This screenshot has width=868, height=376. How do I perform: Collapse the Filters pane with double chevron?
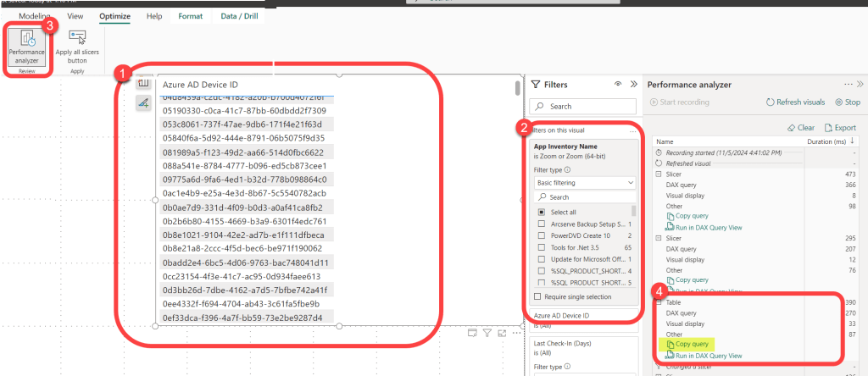[x=634, y=84]
